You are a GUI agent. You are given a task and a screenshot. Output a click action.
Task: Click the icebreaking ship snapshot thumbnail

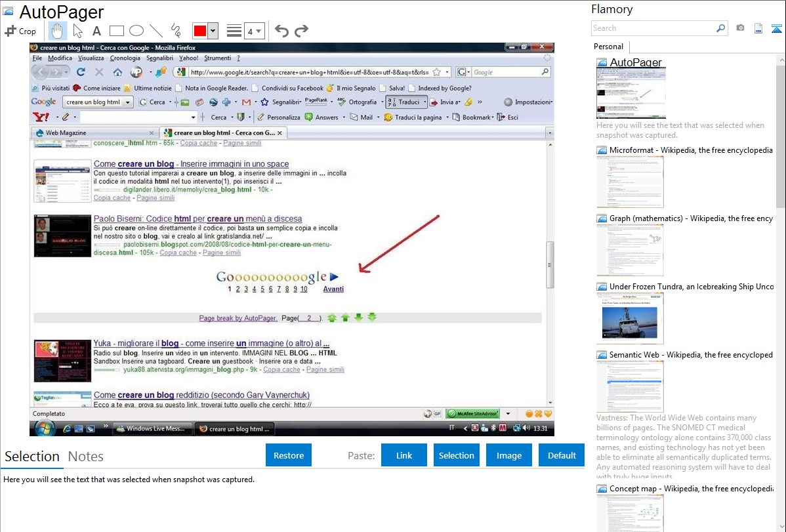pos(630,318)
